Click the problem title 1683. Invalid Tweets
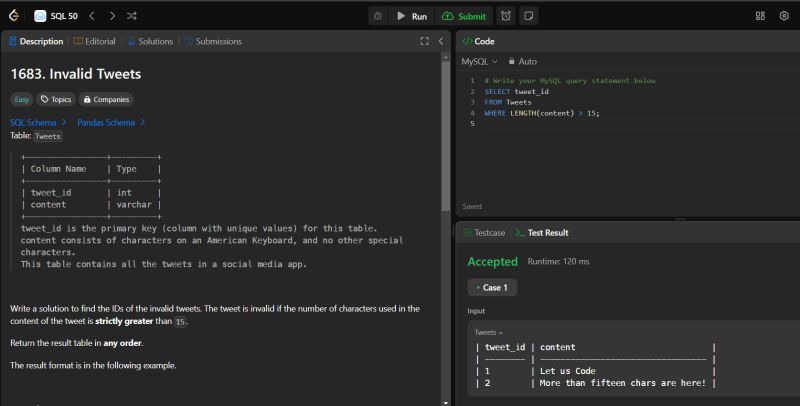This screenshot has width=800, height=406. click(76, 74)
